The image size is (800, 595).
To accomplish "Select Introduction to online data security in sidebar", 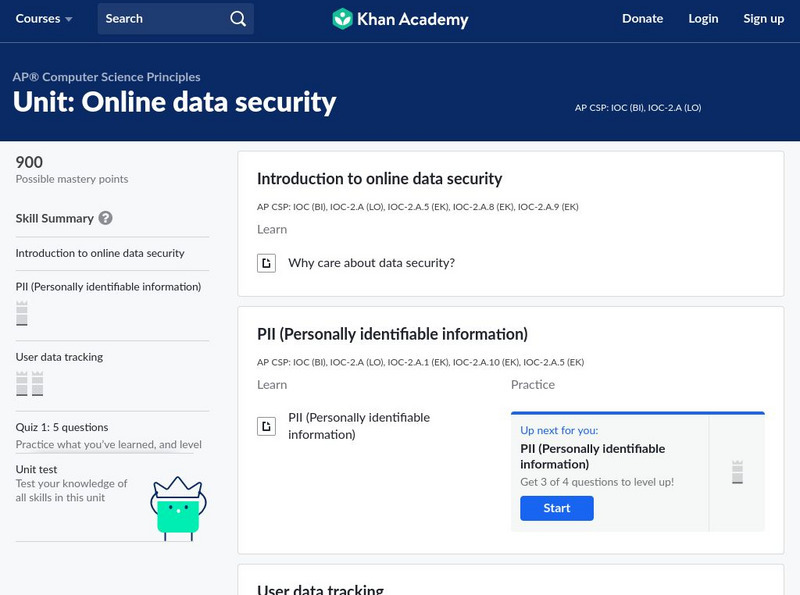I will click(100, 253).
